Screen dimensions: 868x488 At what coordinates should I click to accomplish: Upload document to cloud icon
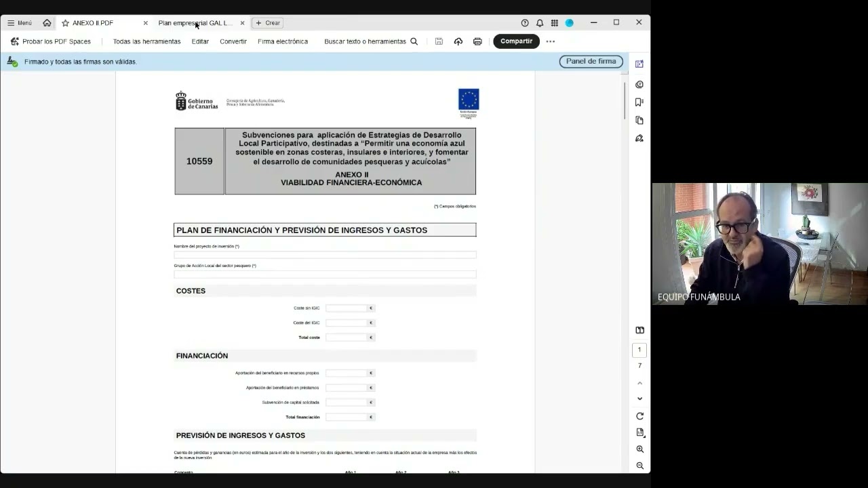click(458, 41)
